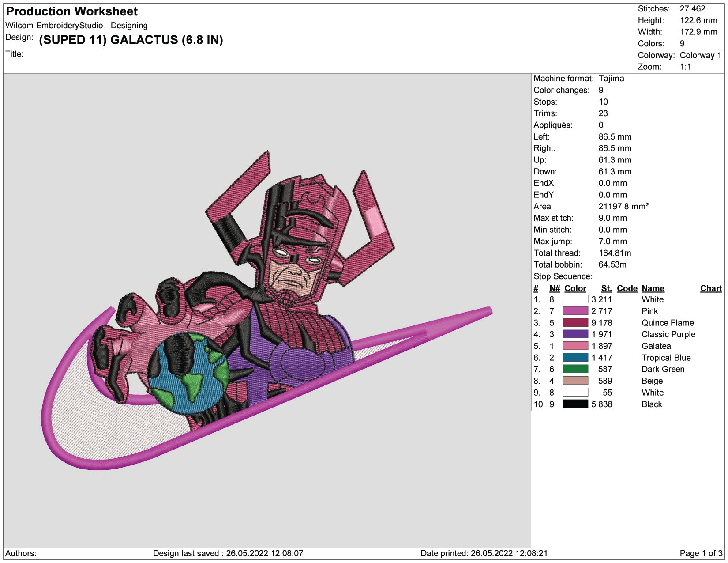Click the 'Classic Purple' color name
This screenshot has height=563, width=728.
pyautogui.click(x=668, y=334)
